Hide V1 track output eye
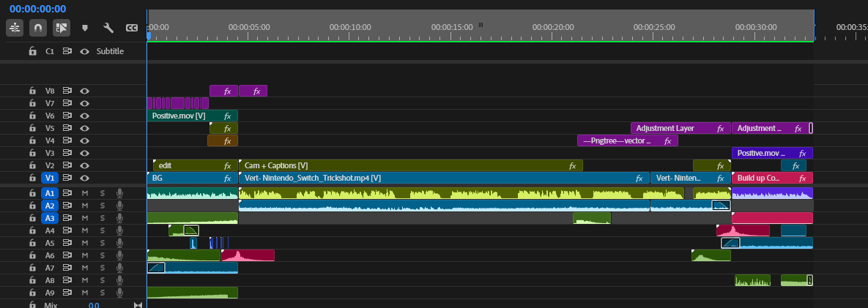 pos(84,178)
